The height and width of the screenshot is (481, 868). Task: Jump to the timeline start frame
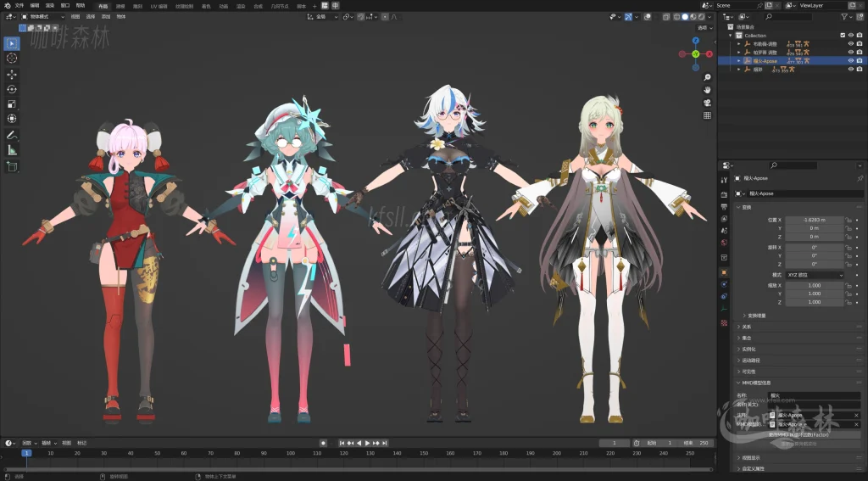(342, 443)
